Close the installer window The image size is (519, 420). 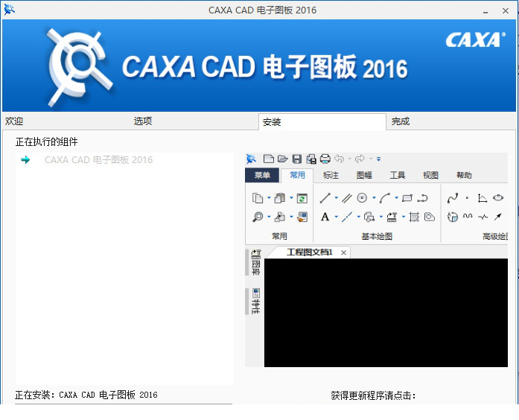[506, 11]
